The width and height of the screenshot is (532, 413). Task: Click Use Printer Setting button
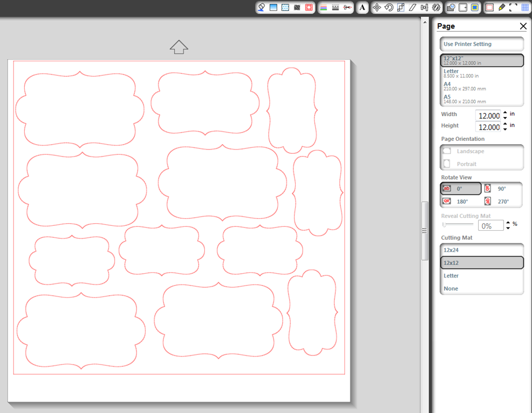tap(482, 44)
